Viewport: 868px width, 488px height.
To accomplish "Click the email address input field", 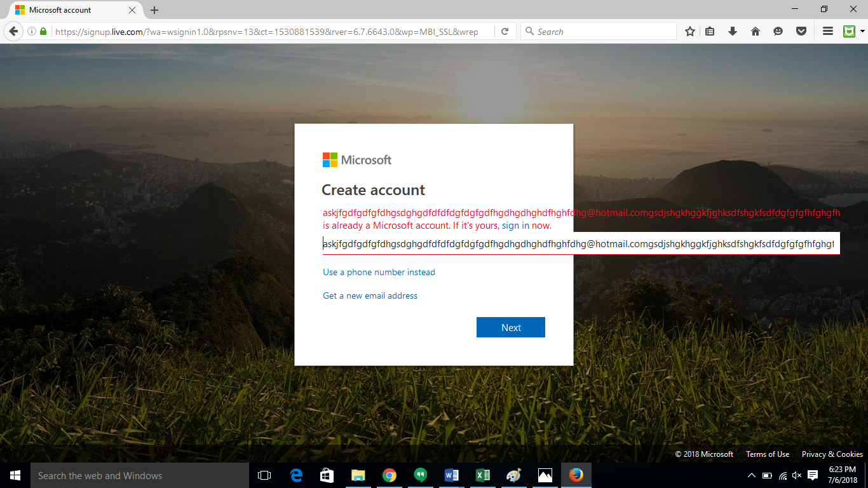I will coord(572,243).
